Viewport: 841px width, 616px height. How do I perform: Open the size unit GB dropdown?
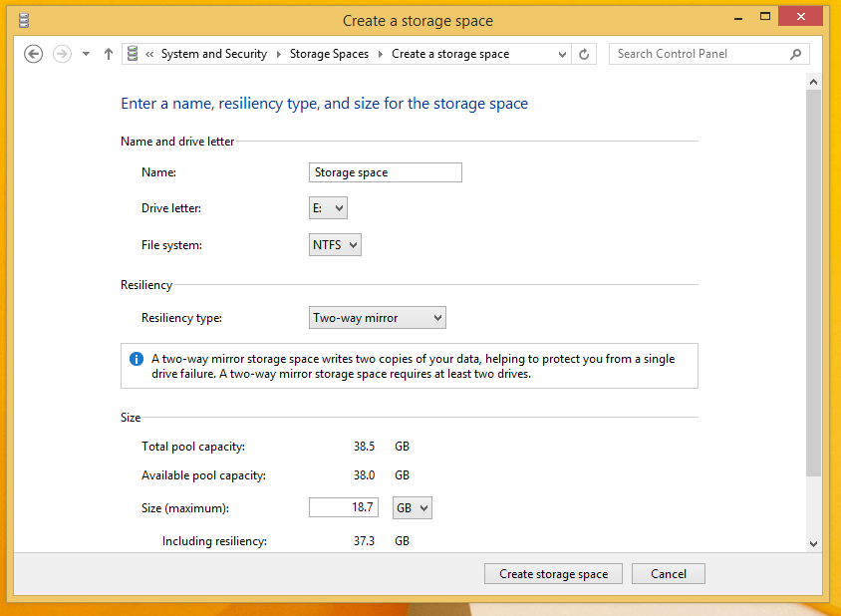coord(413,507)
